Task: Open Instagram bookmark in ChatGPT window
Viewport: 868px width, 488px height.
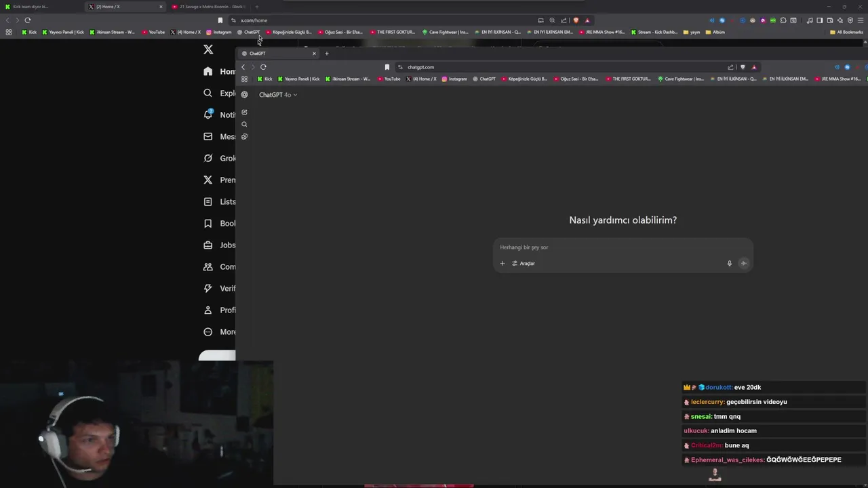Action: (454, 79)
